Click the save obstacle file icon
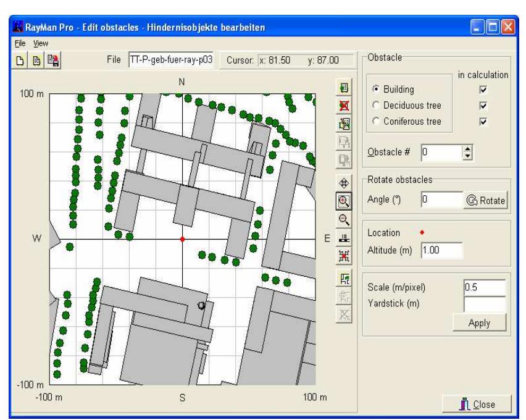The width and height of the screenshot is (526, 420). (x=53, y=61)
